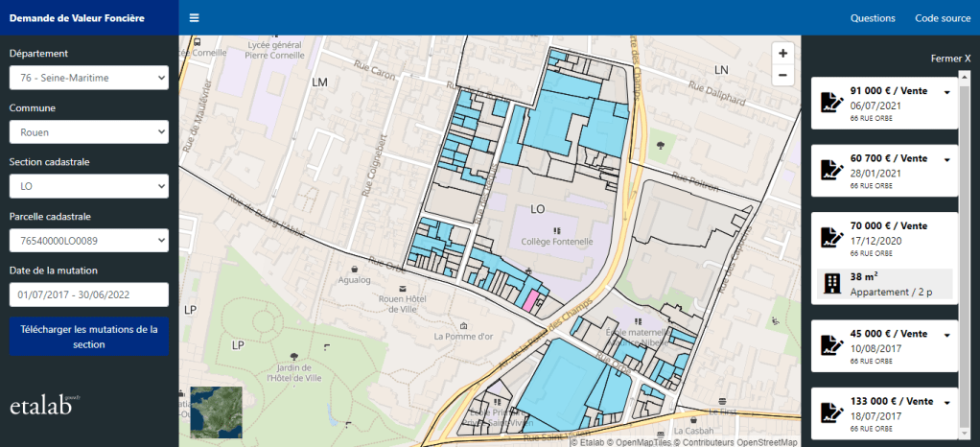The image size is (980, 447).
Task: Click the sale icon on 60 700 € card
Action: point(830,171)
